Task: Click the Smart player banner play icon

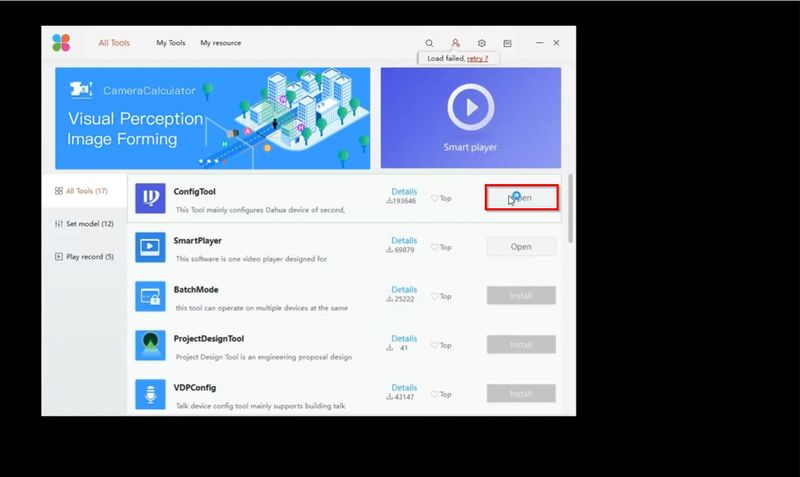Action: point(470,107)
